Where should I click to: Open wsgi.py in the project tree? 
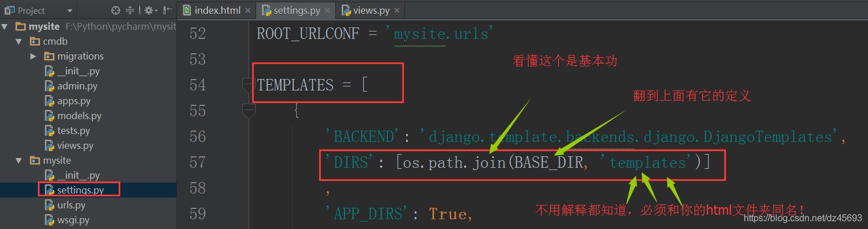tap(73, 220)
